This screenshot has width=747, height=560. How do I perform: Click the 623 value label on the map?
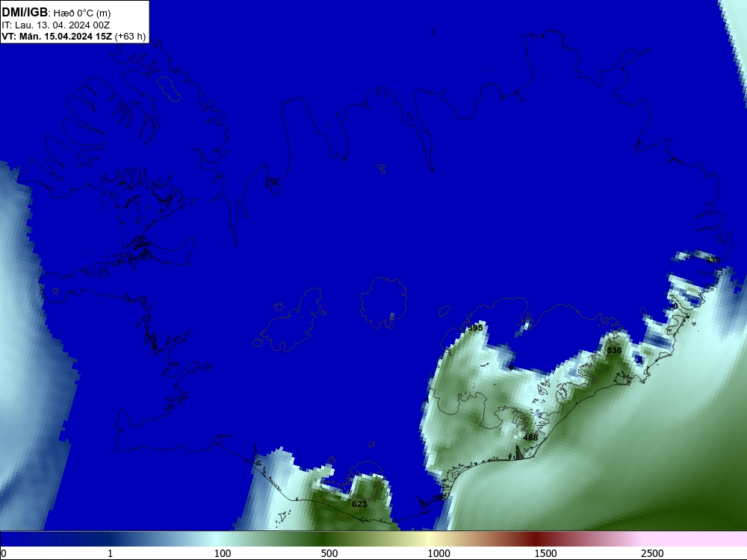coord(359,504)
